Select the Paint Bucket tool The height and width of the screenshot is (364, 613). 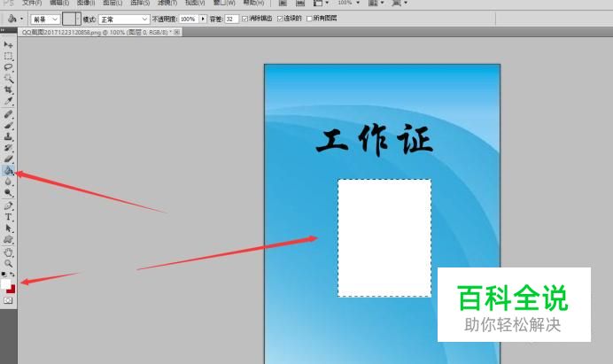click(8, 170)
